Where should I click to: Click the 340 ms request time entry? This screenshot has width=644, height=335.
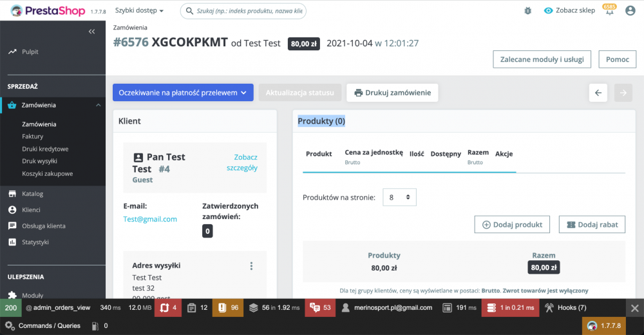[x=111, y=307]
